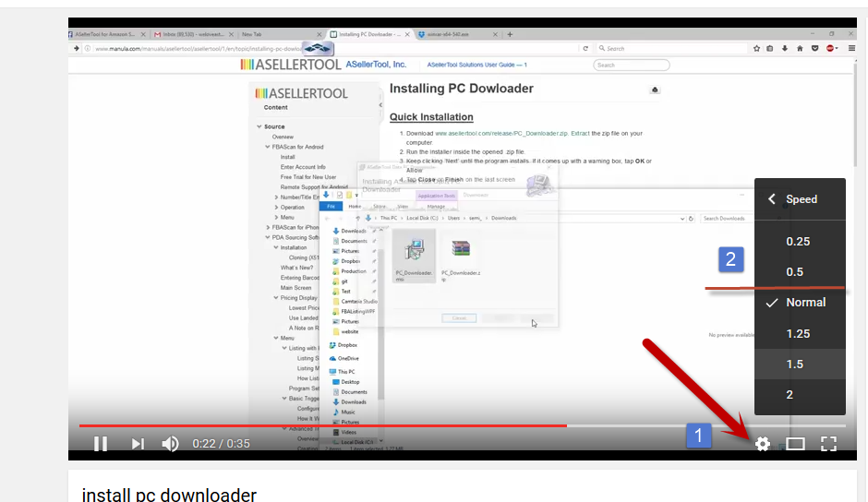Image resolution: width=868 pixels, height=502 pixels.
Task: Switch to the New Tab browser tab
Action: [x=280, y=34]
